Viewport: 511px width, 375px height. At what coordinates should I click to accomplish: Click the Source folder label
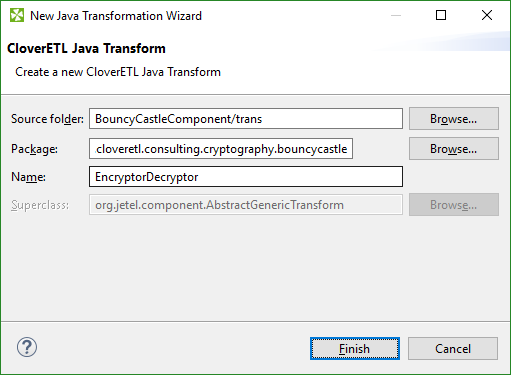point(47,119)
